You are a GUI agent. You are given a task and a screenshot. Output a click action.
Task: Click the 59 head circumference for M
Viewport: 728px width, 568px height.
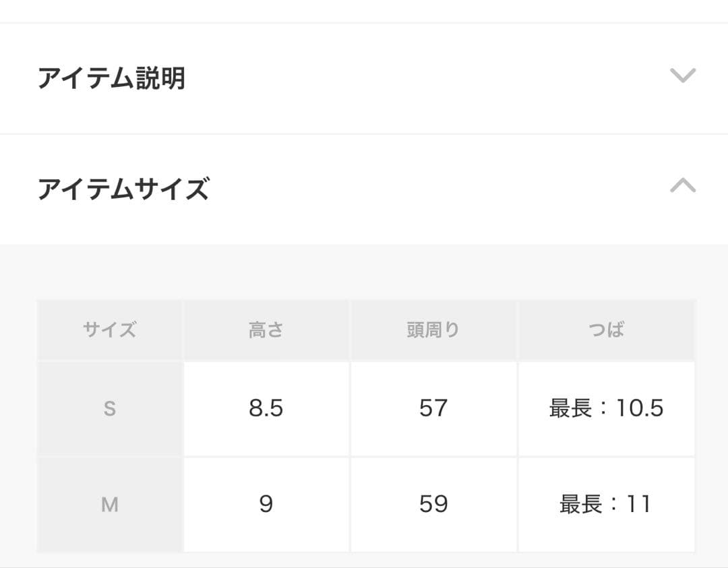click(x=433, y=504)
